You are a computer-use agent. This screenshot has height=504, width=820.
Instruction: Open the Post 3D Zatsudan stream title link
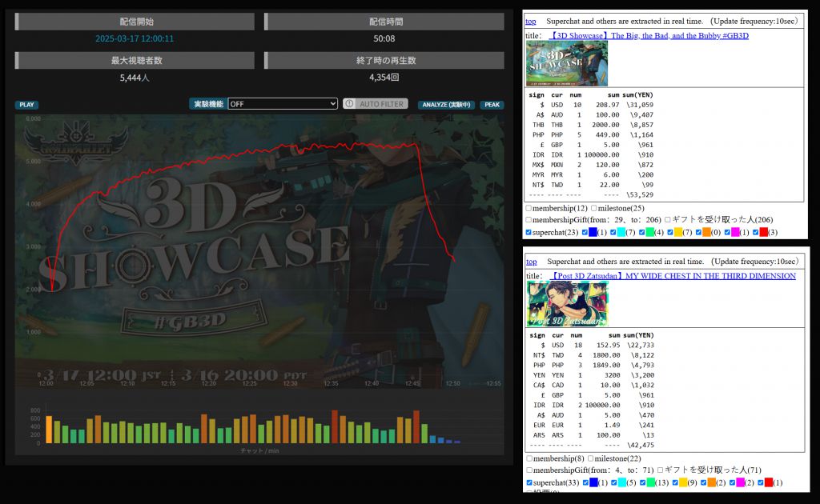[x=673, y=276]
